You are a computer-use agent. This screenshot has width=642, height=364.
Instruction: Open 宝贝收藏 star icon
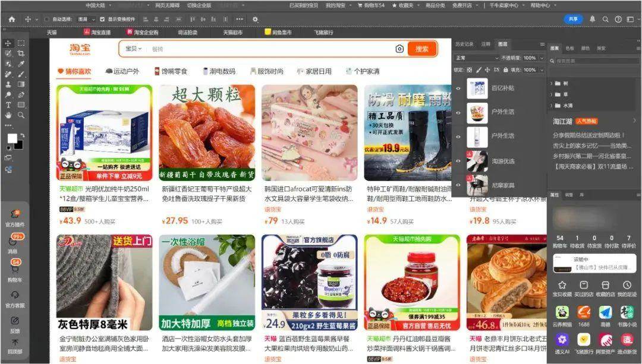[x=562, y=285]
